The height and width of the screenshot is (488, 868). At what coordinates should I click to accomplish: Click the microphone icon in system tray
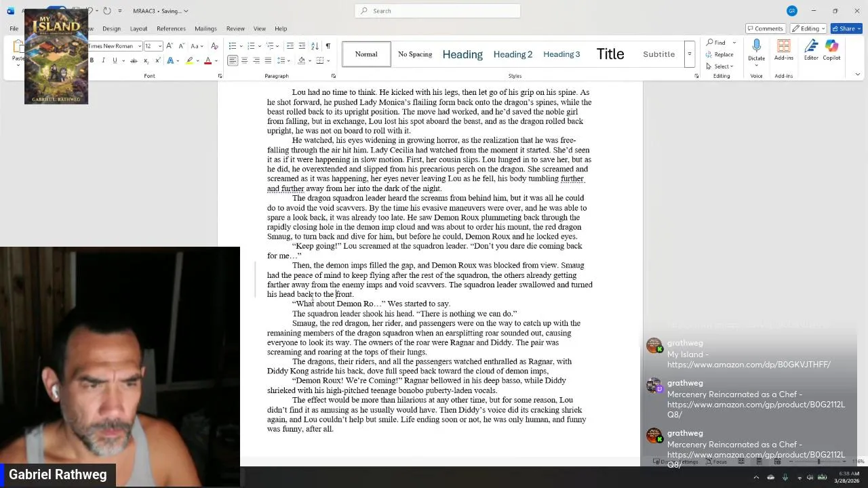coord(785,477)
